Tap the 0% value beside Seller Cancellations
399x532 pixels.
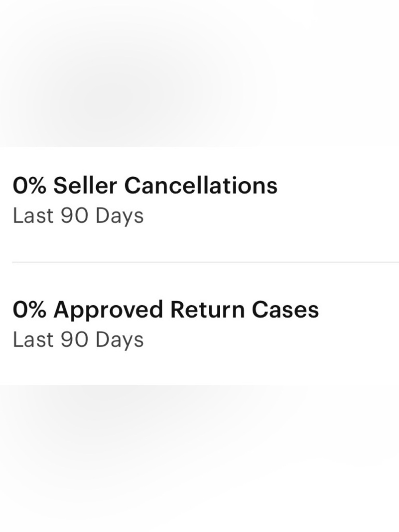pos(29,186)
